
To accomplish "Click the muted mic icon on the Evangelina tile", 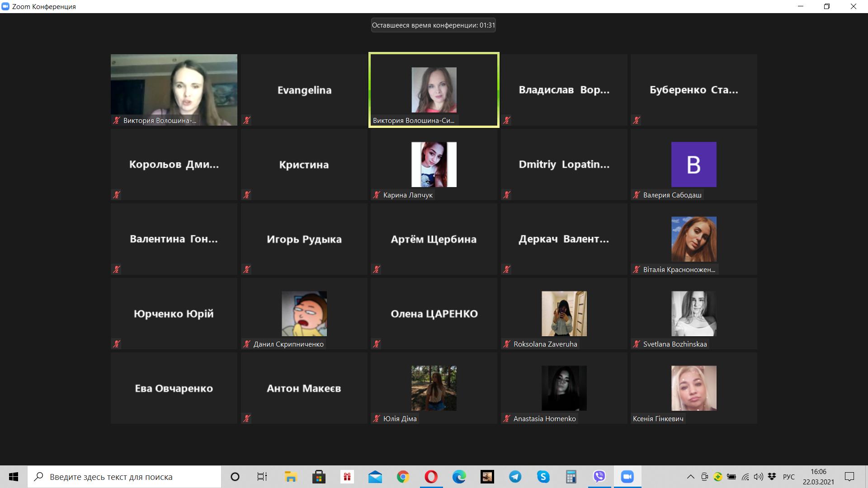I will pos(247,120).
